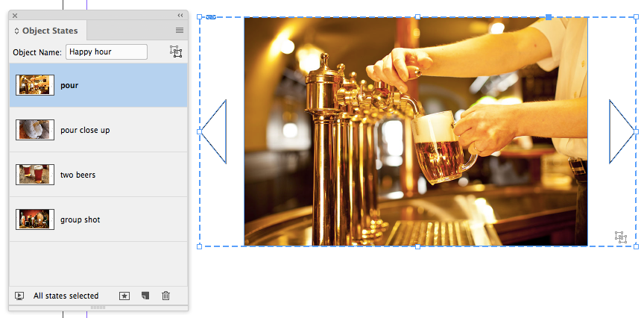Click the solid blue square frame handle
Viewport: 644px width, 318px height.
549,17
